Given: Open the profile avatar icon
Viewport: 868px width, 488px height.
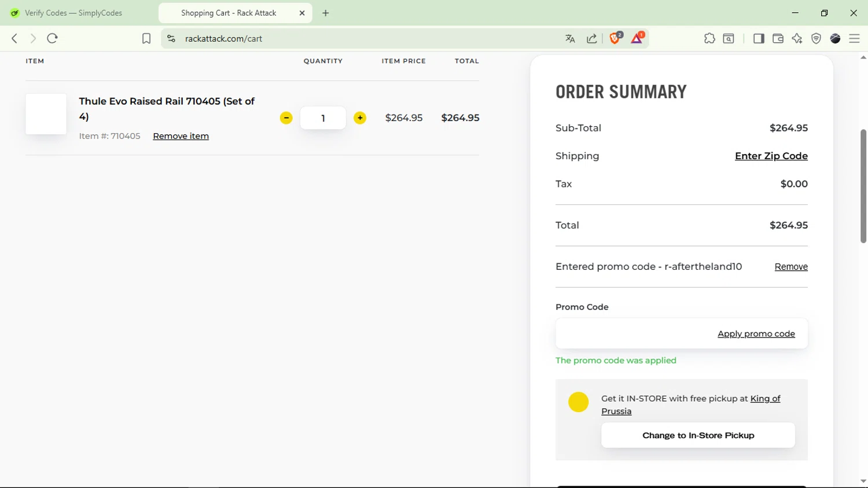Looking at the screenshot, I should [835, 38].
